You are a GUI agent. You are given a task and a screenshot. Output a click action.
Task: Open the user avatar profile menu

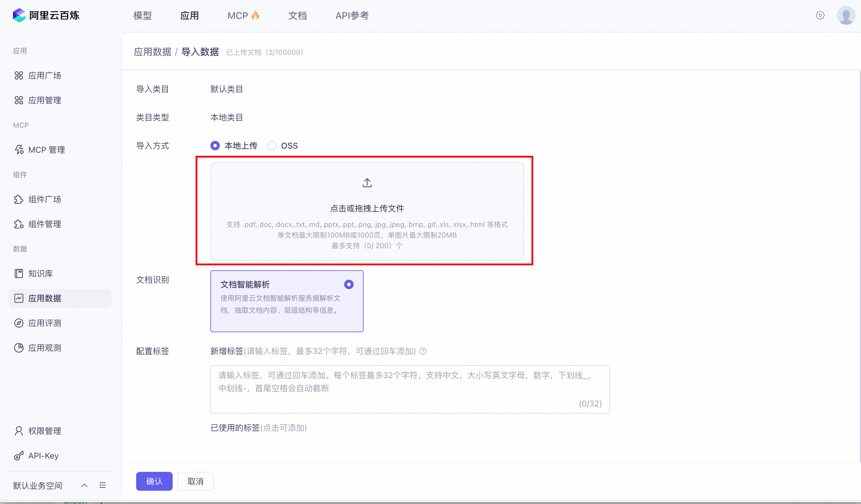[x=846, y=15]
